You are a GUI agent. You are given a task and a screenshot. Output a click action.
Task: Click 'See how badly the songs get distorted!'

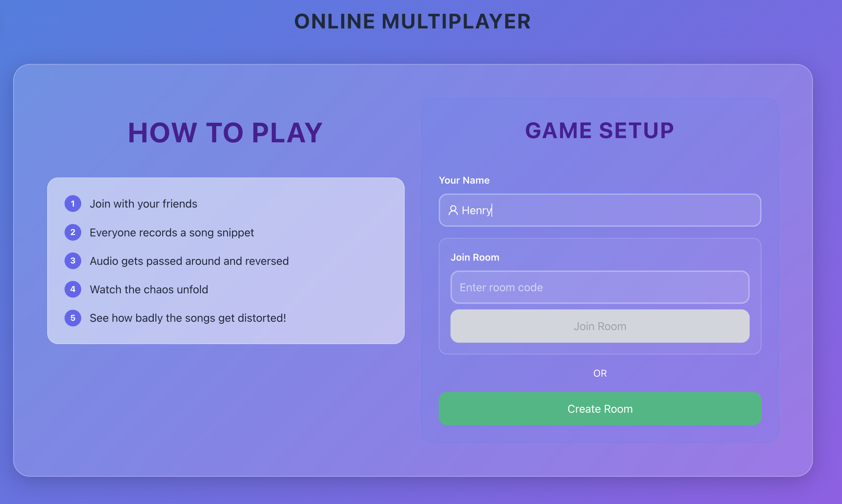tap(188, 318)
